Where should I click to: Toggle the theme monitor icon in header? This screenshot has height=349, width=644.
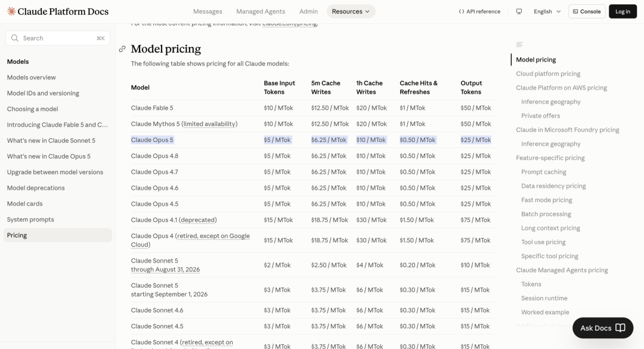519,11
